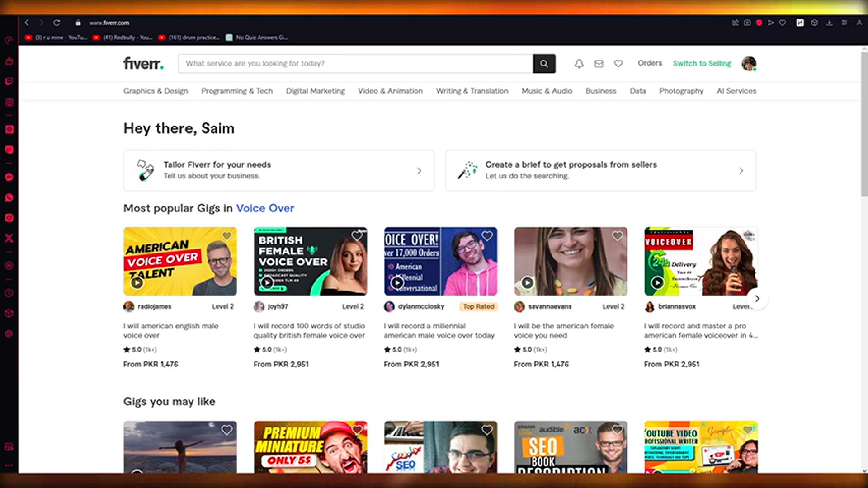Favorite the American Voice Over Talent gig

point(226,235)
